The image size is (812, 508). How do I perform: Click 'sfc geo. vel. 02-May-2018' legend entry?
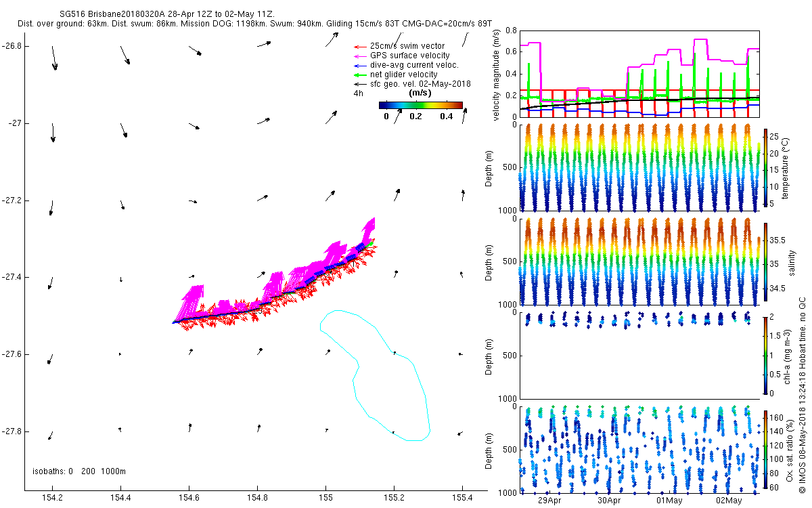pos(411,83)
